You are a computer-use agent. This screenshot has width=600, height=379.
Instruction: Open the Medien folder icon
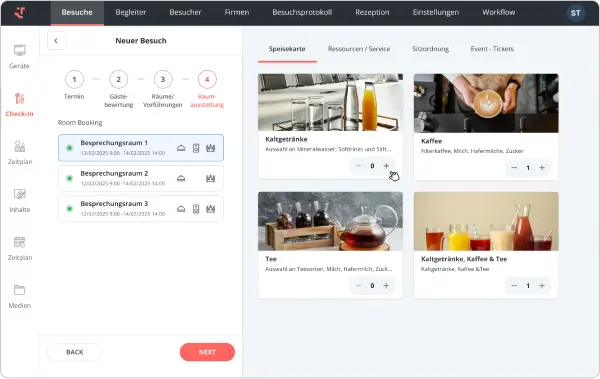point(20,290)
